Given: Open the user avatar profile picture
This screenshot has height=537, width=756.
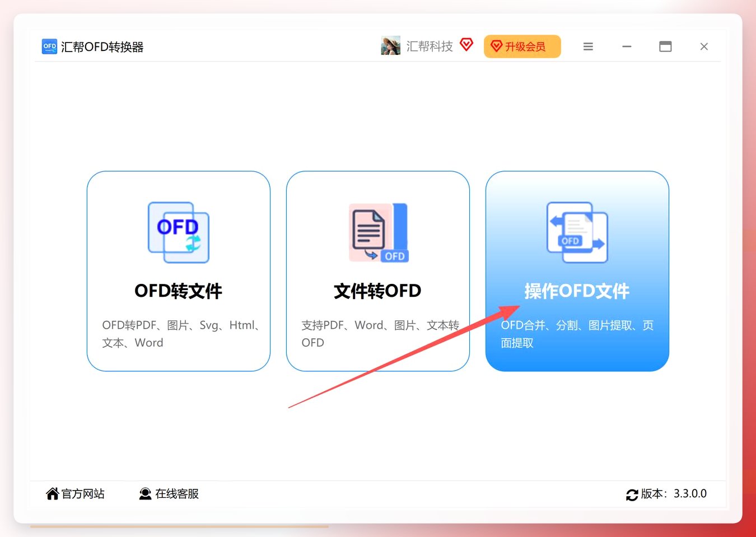Looking at the screenshot, I should pos(391,46).
